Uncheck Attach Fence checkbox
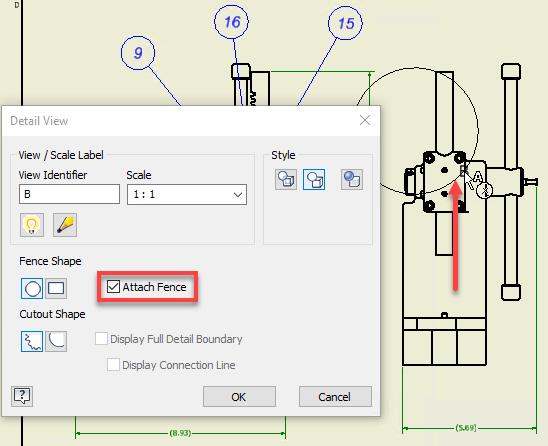This screenshot has width=548, height=446. click(x=113, y=287)
